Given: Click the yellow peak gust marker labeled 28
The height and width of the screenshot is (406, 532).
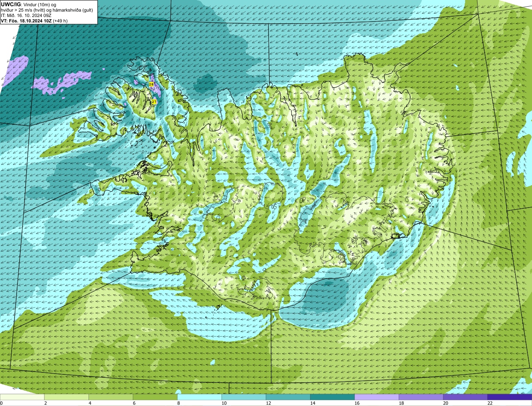Looking at the screenshot, I should (x=151, y=84).
